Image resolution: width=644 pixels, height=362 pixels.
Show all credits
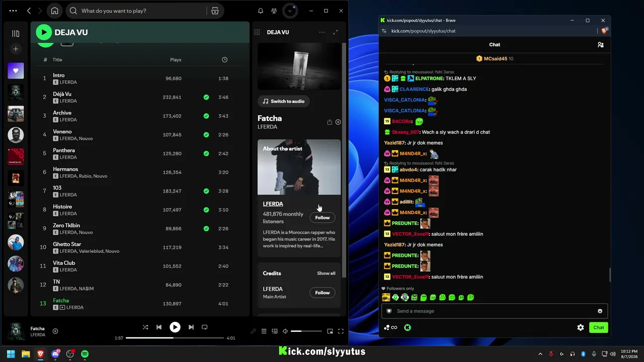326,274
